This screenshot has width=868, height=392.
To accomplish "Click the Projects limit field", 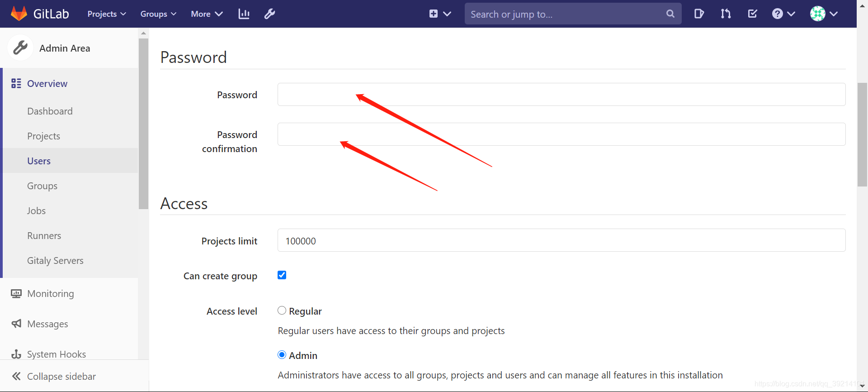I will tap(561, 240).
